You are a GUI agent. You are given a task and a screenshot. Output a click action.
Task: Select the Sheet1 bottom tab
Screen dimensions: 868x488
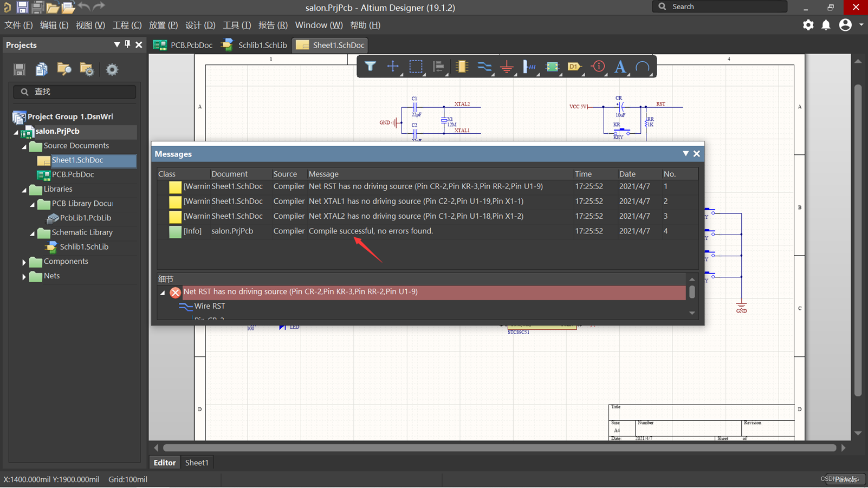[197, 463]
